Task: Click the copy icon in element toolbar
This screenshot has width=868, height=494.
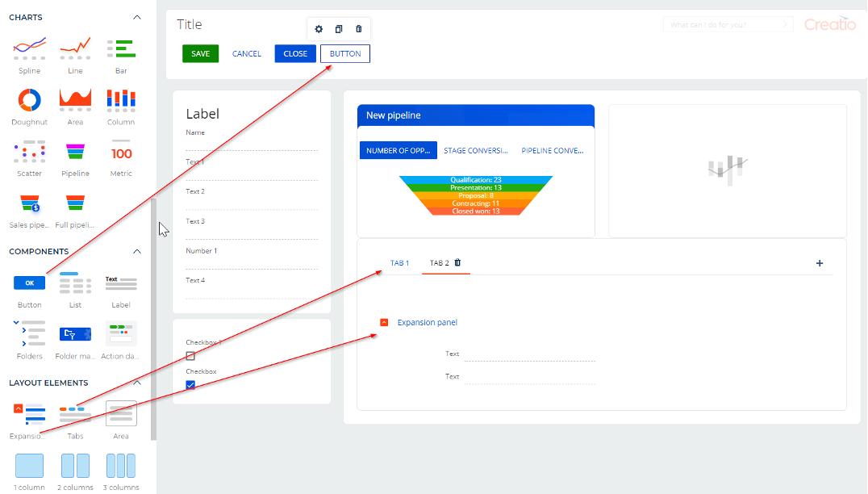Action: pyautogui.click(x=339, y=29)
